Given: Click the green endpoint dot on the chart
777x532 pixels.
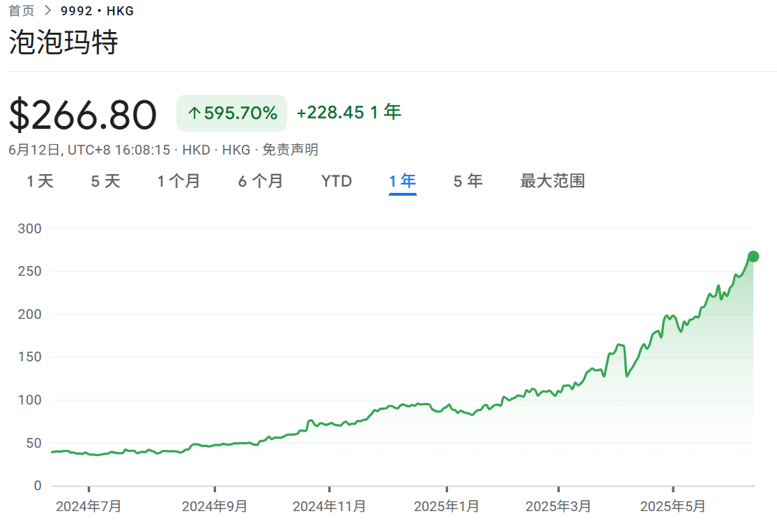Looking at the screenshot, I should coord(753,256).
